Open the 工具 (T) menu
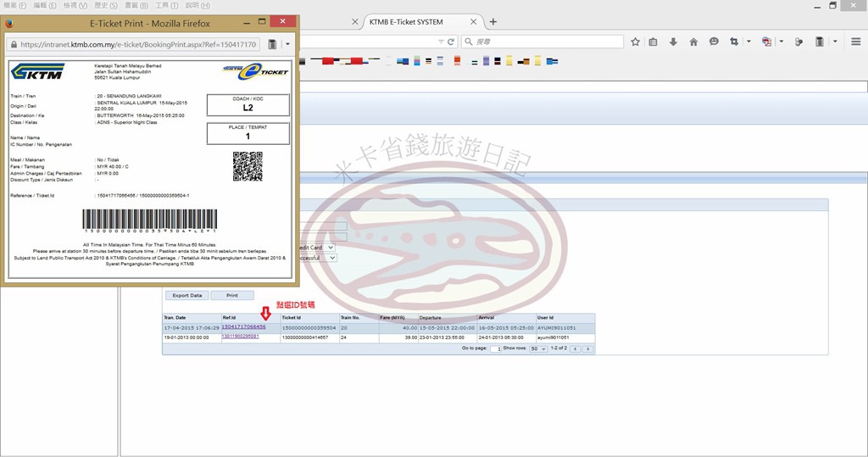The width and height of the screenshot is (868, 457). coord(167,6)
